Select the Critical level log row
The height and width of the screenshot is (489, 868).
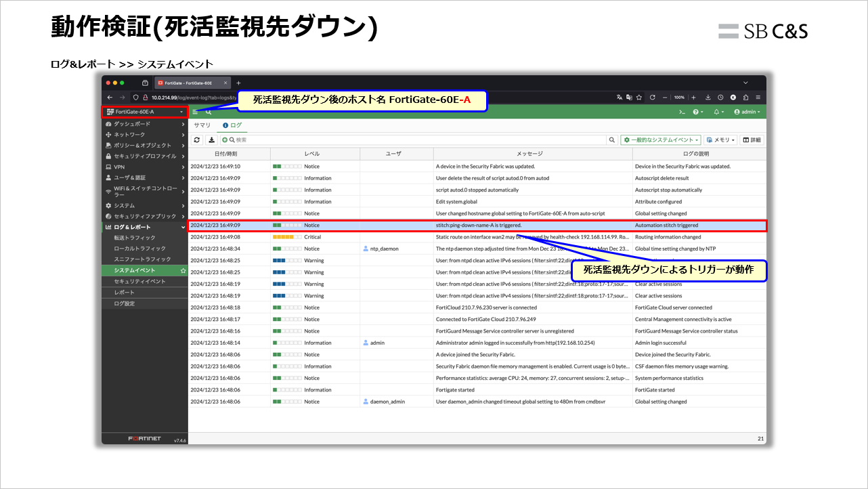pos(477,237)
